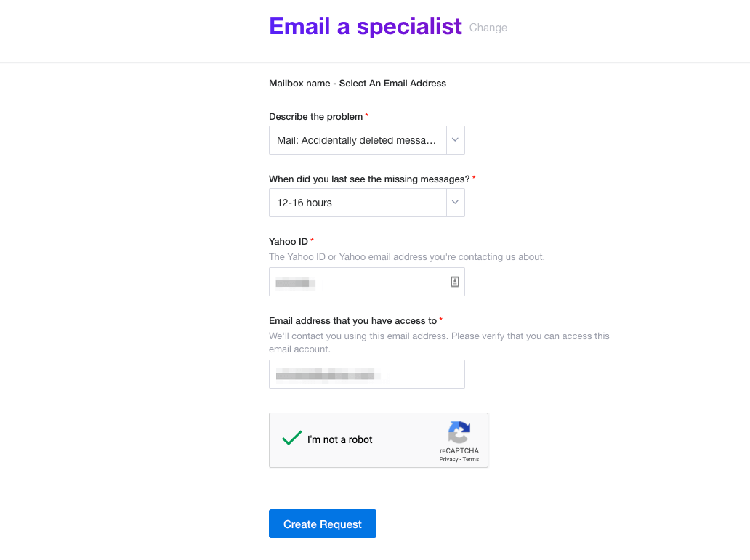Viewport: 750px width, 560px height.
Task: Select the "12-16 hours" value text
Action: tap(303, 203)
